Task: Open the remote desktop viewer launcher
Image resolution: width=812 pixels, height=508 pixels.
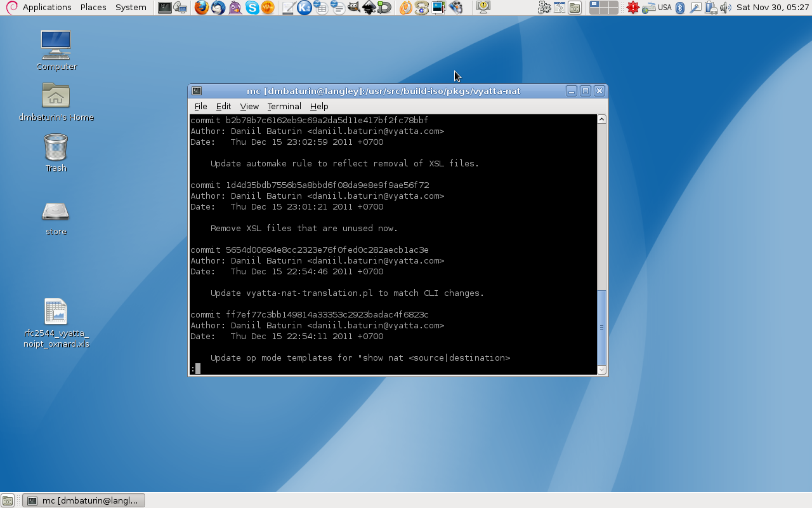Action: 180,8
